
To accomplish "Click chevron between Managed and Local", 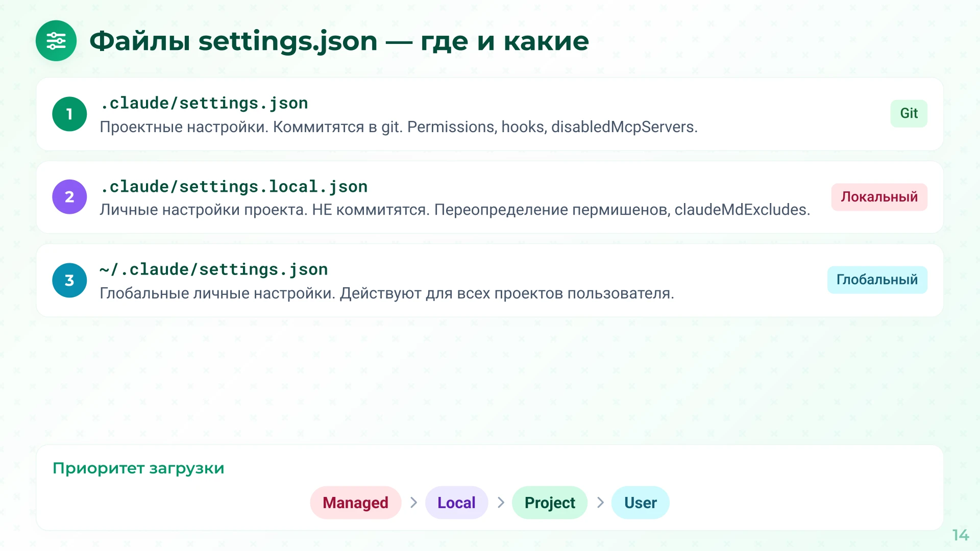I will click(413, 503).
